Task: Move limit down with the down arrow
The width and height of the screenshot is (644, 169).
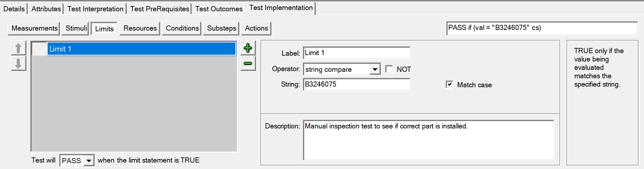Action: (18, 63)
